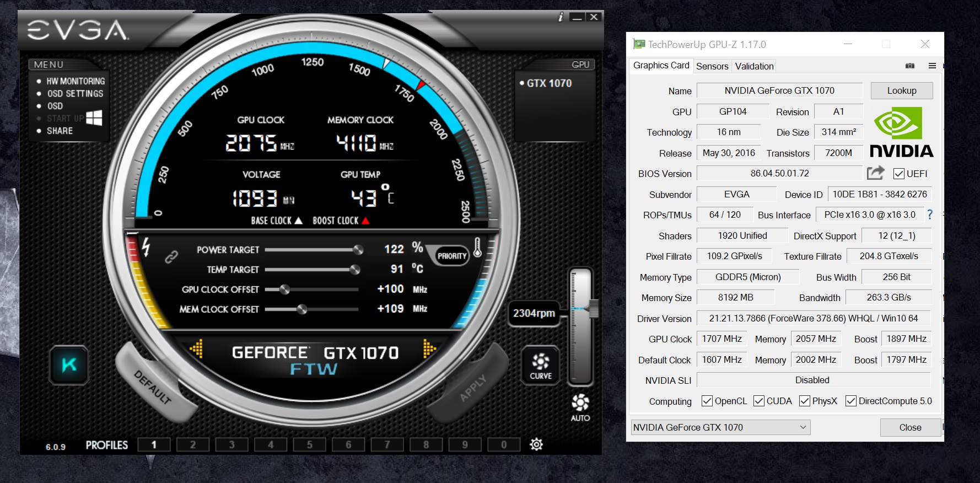
Task: Select profile 5
Action: (x=309, y=444)
